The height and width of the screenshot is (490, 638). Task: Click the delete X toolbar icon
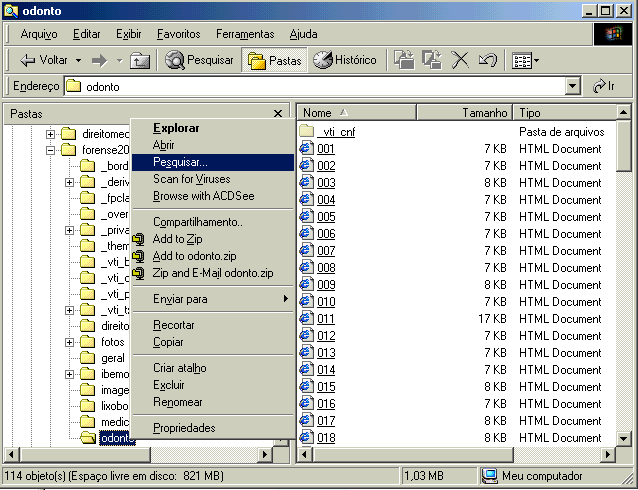[x=460, y=60]
